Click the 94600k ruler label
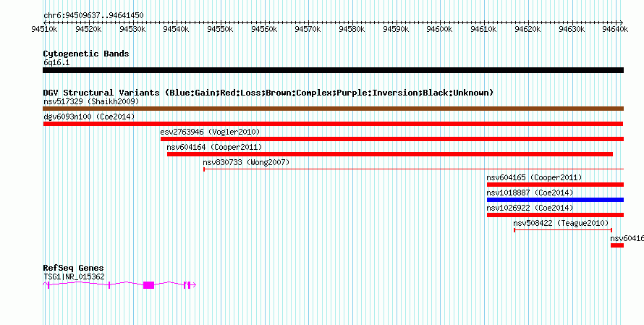Viewport: 644px width, 325px height. pos(439,29)
